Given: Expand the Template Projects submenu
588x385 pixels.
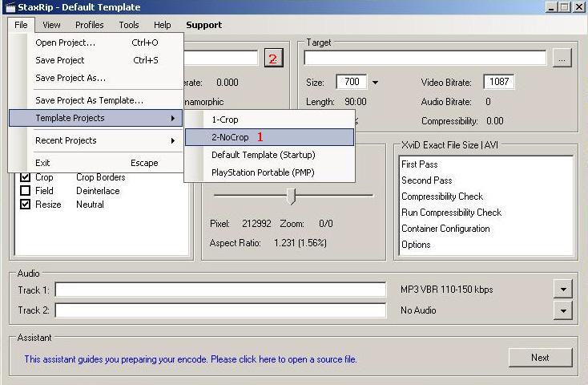Looking at the screenshot, I should [x=96, y=118].
